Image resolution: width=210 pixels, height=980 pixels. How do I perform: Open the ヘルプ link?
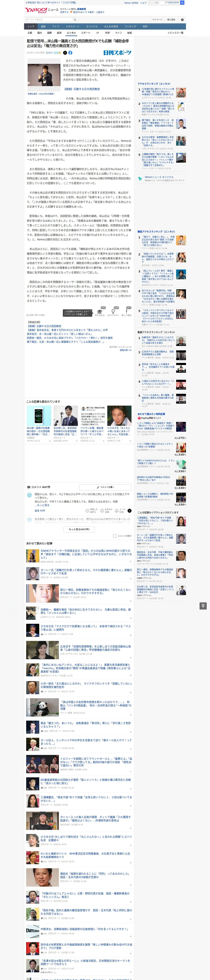click(x=143, y=3)
